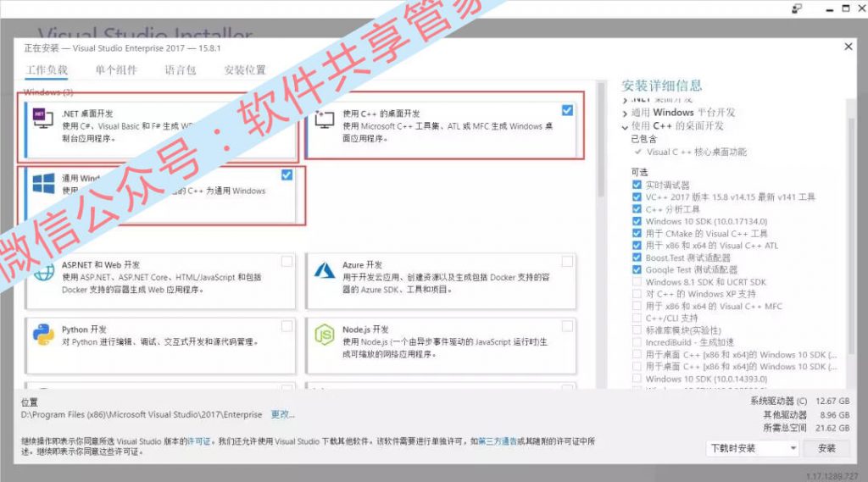Uncheck Google Test 测试适配器
Image resolution: width=868 pixels, height=482 pixels.
click(x=637, y=270)
